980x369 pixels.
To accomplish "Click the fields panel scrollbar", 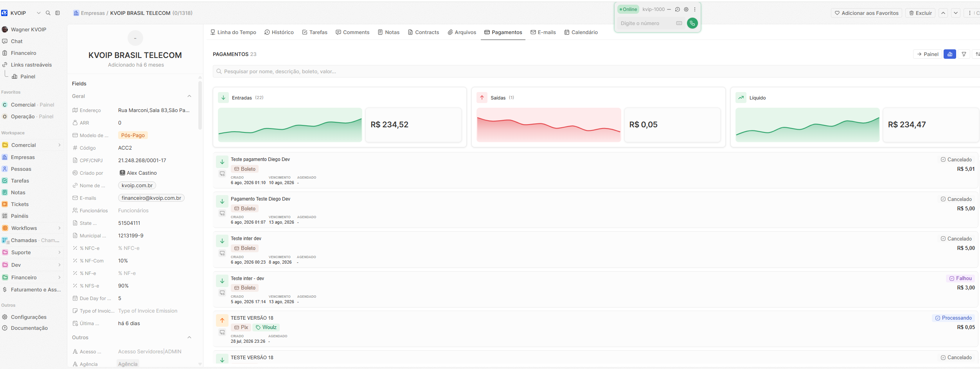I will coord(200,105).
